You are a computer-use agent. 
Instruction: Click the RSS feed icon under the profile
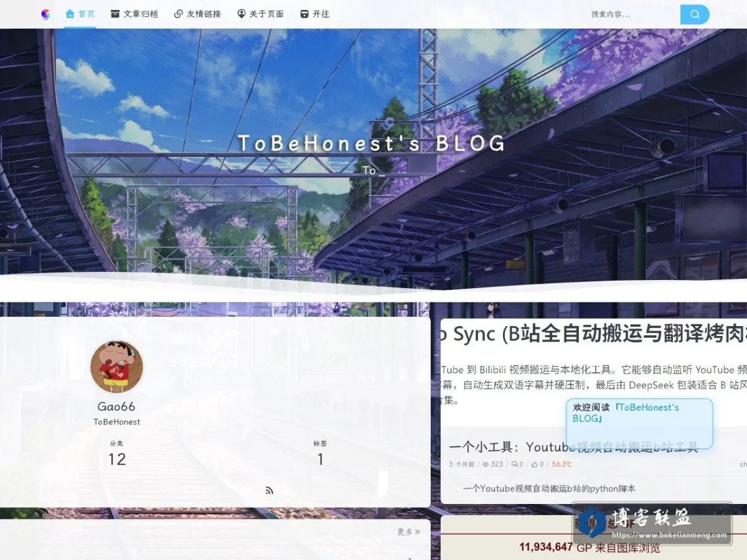click(269, 490)
